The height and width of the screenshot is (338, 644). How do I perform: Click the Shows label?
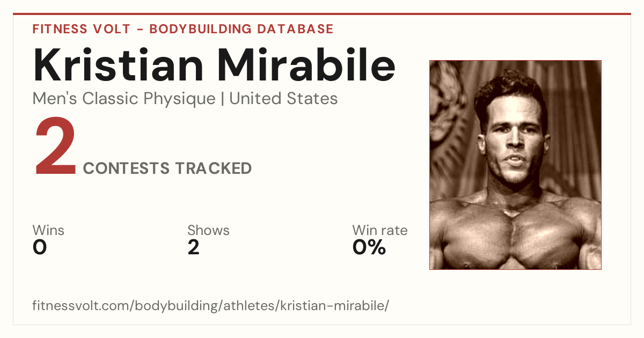point(208,230)
